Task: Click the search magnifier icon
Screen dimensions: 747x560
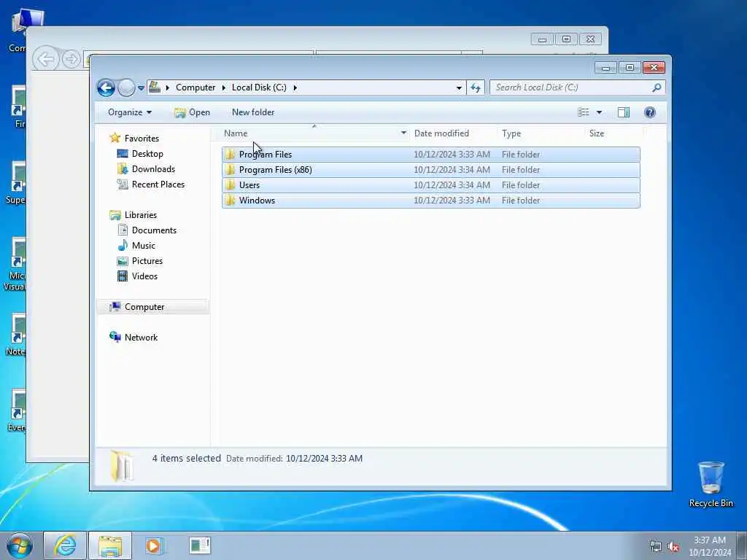Action: (657, 87)
